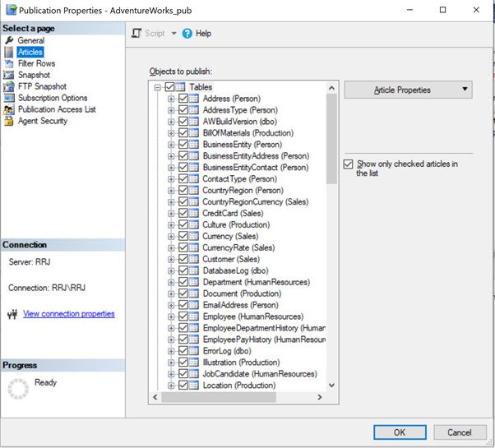Click the connection properties plug icon
This screenshot has height=448, width=495.
pyautogui.click(x=12, y=314)
